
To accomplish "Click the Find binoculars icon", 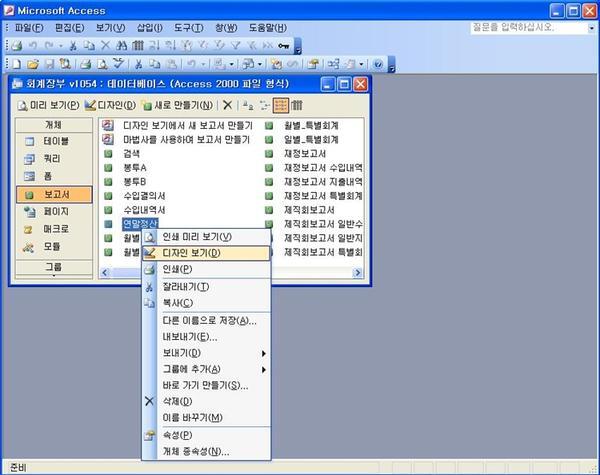I will pyautogui.click(x=121, y=46).
